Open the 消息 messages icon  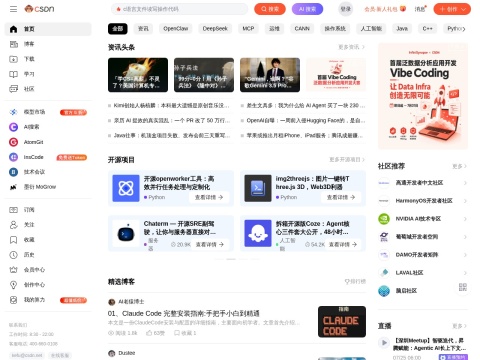click(420, 9)
